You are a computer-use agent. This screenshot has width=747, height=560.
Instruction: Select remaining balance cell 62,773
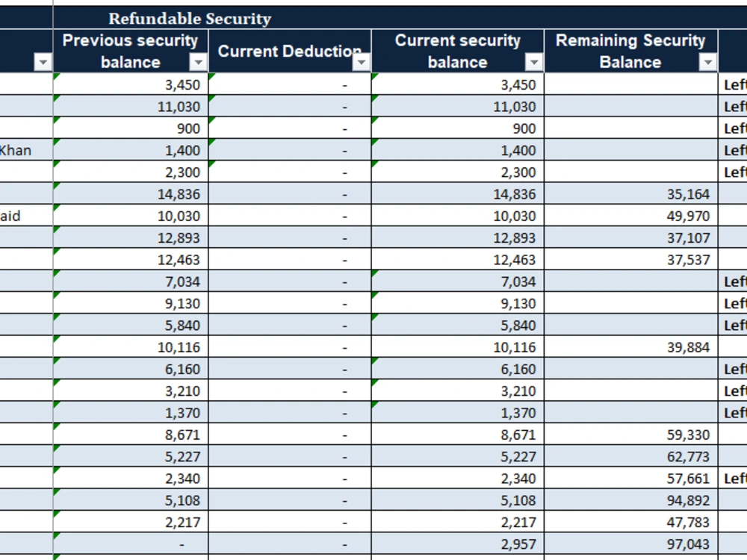pyautogui.click(x=630, y=457)
